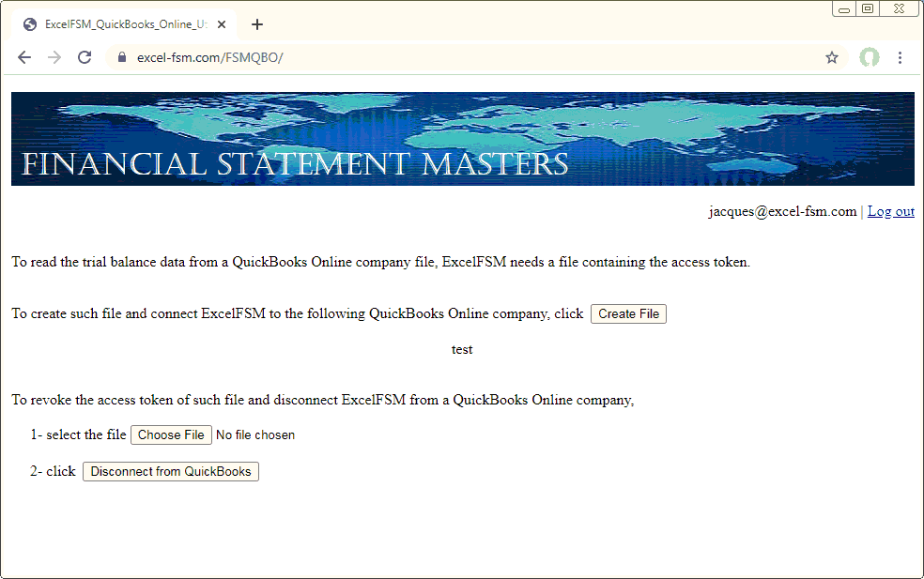Open a new tab with the plus icon
The height and width of the screenshot is (579, 924).
pyautogui.click(x=257, y=24)
